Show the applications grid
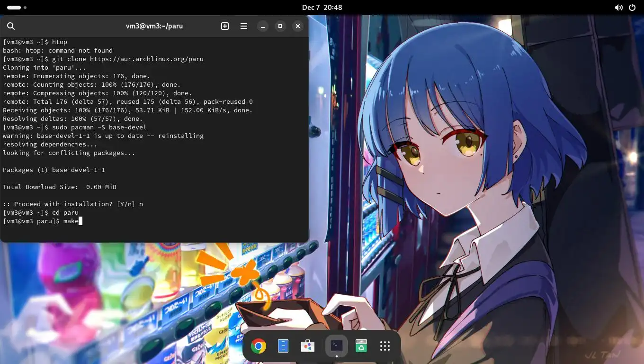The height and width of the screenshot is (364, 644). pyautogui.click(x=385, y=346)
